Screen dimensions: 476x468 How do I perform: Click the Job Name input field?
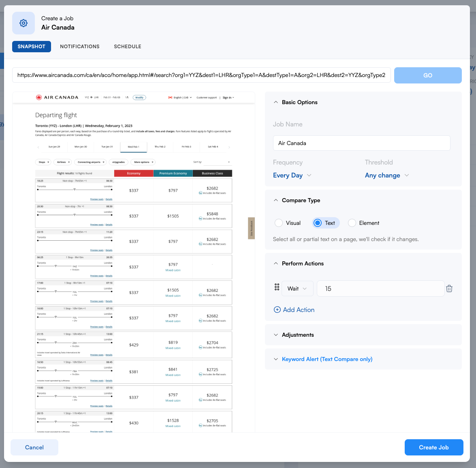click(x=361, y=143)
